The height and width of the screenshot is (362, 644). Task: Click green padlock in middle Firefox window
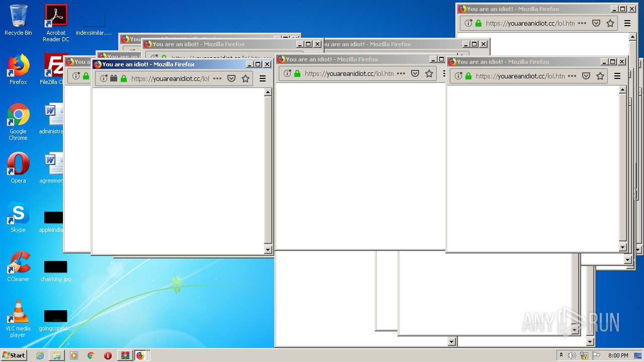tap(297, 73)
